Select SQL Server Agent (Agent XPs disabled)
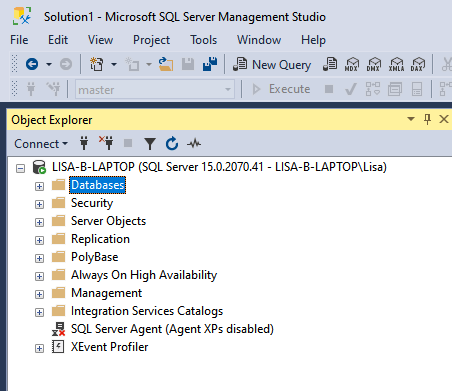The height and width of the screenshot is (391, 452). [x=172, y=329]
